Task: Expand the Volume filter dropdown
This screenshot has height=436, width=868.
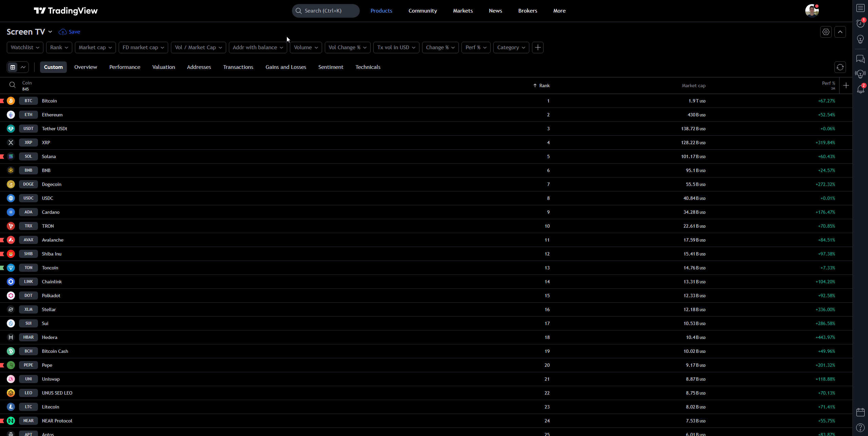Action: (x=306, y=48)
